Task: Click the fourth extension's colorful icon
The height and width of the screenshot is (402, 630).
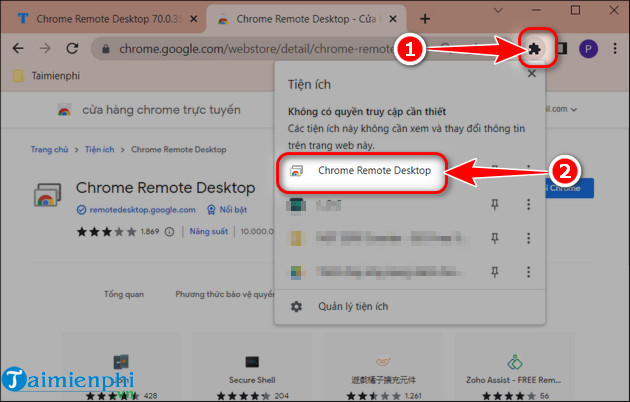Action: point(296,272)
